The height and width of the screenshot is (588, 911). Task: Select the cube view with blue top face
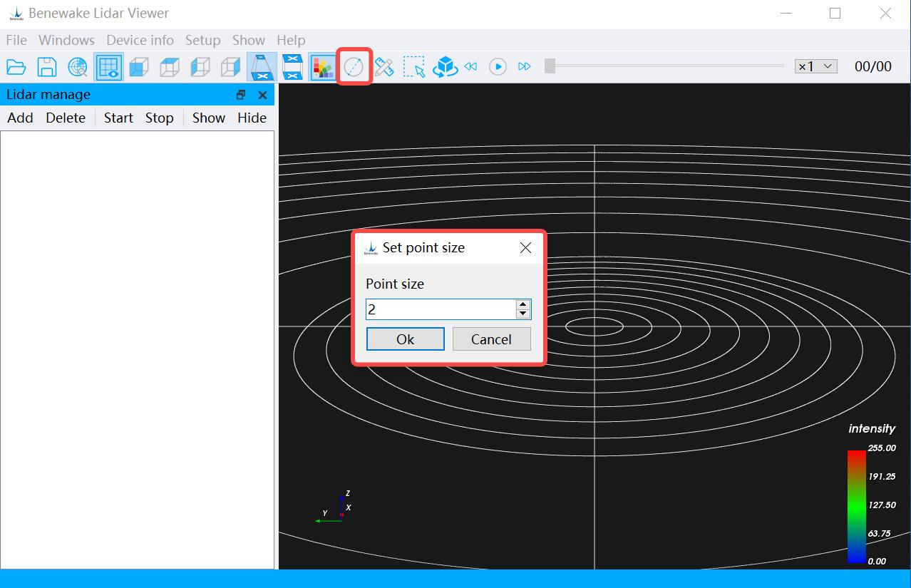[170, 67]
